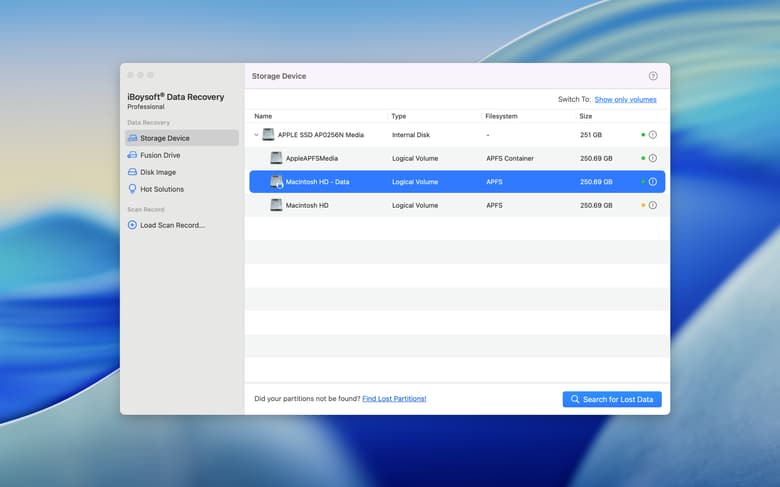Sort by Name column header
780x487 pixels.
(x=263, y=116)
